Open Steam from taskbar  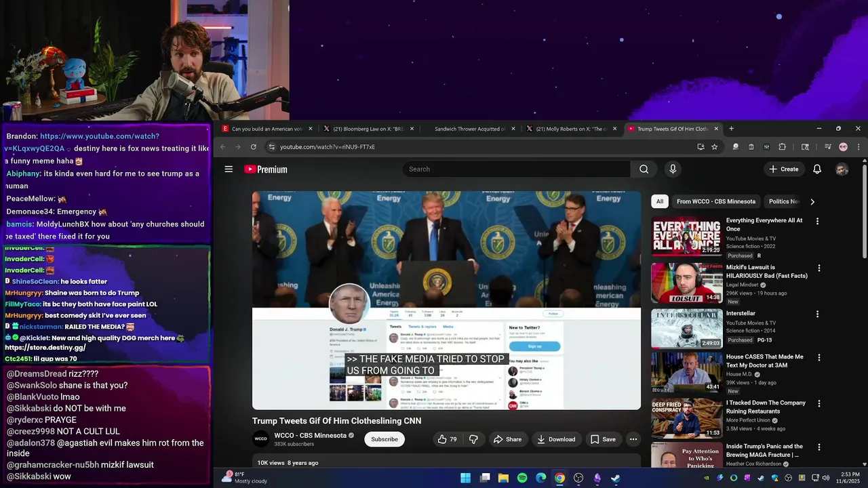[616, 478]
